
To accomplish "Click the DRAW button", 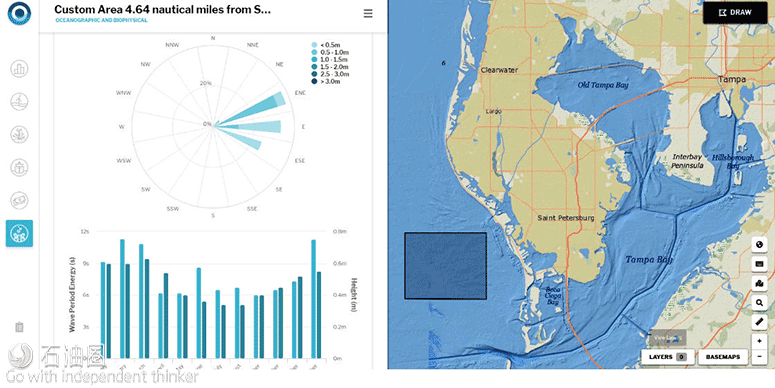I will coord(735,13).
